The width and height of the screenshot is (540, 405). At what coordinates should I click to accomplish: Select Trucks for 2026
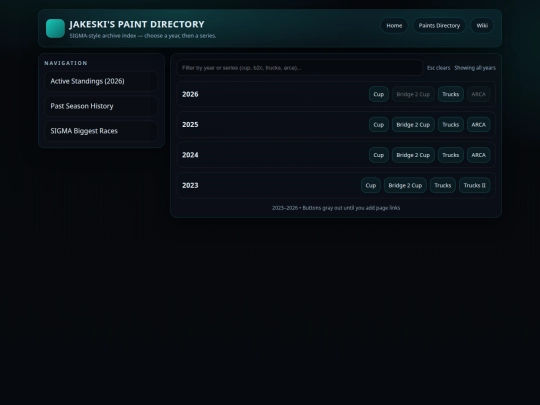(x=450, y=94)
